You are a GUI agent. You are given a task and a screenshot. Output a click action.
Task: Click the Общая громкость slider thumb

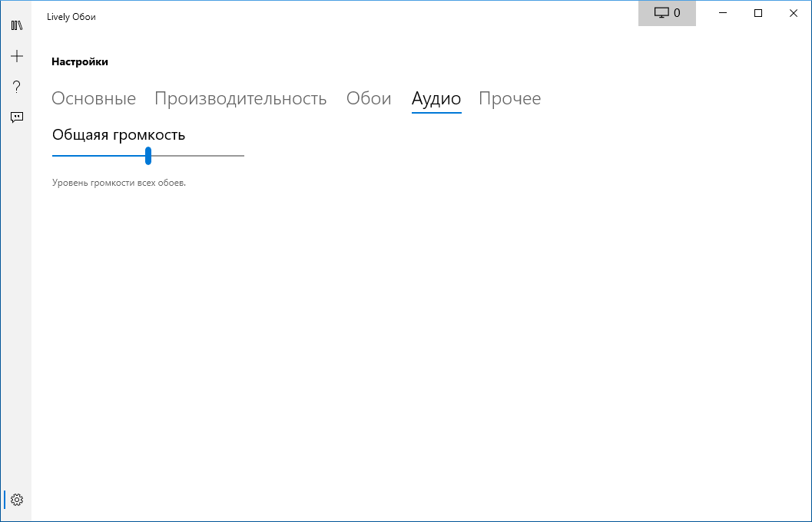click(148, 156)
